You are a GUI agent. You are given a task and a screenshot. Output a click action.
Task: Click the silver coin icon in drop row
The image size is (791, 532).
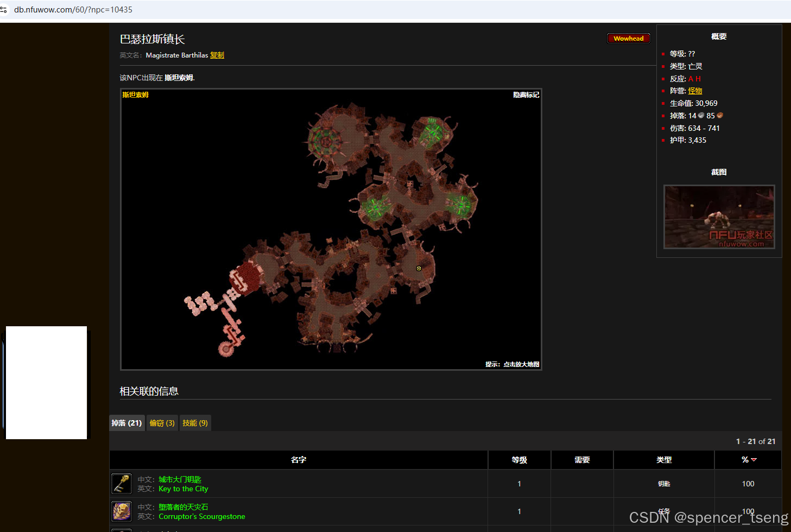[701, 116]
